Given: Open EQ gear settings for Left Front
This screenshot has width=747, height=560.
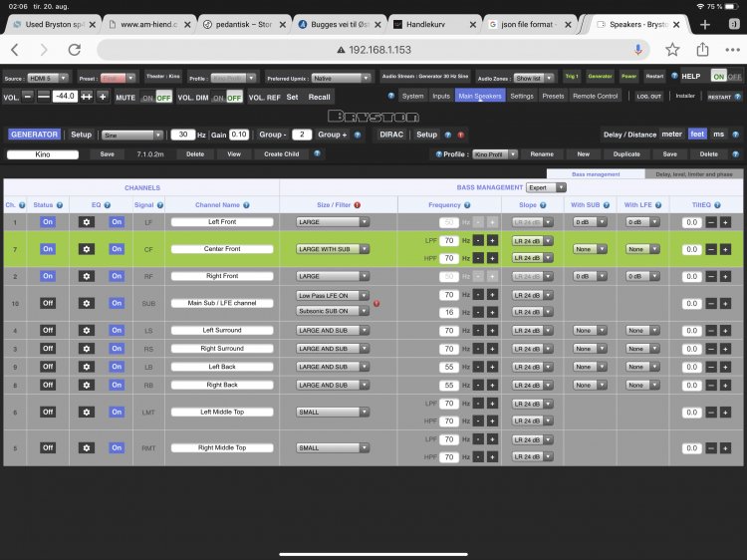Looking at the screenshot, I should click(87, 222).
